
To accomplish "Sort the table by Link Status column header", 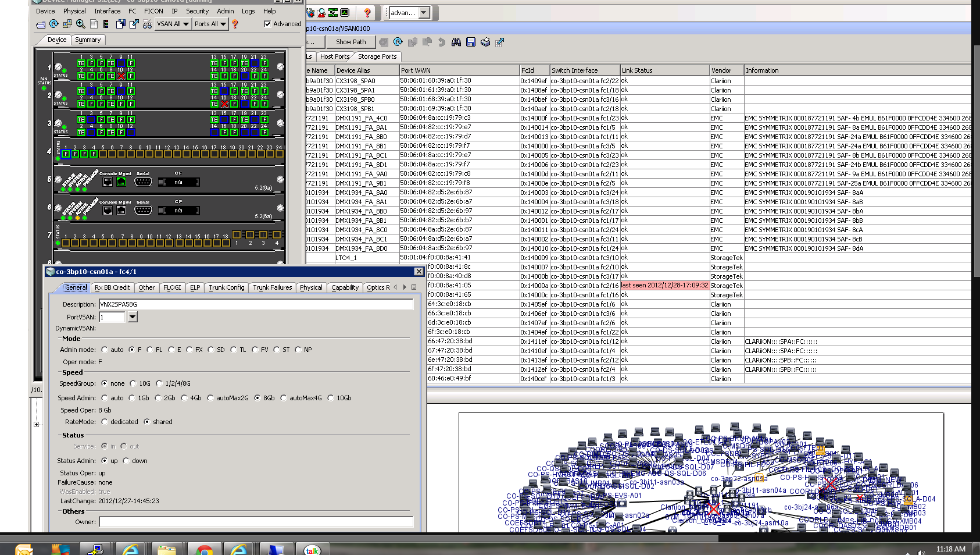I will [x=665, y=70].
